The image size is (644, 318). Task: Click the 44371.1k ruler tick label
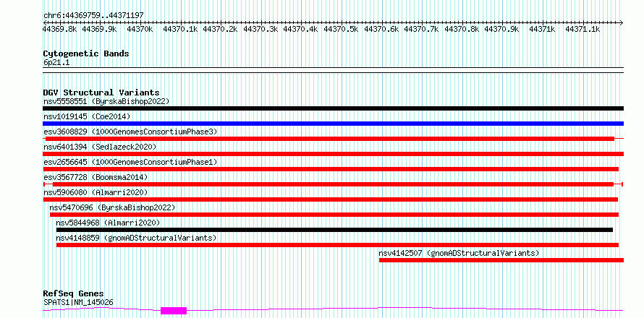pyautogui.click(x=582, y=30)
